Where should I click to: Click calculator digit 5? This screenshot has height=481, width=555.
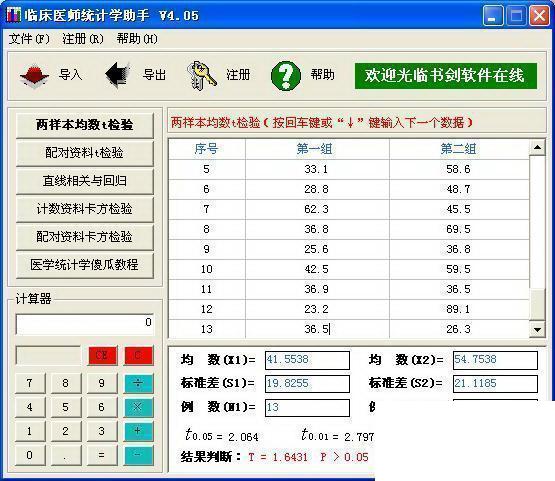66,407
